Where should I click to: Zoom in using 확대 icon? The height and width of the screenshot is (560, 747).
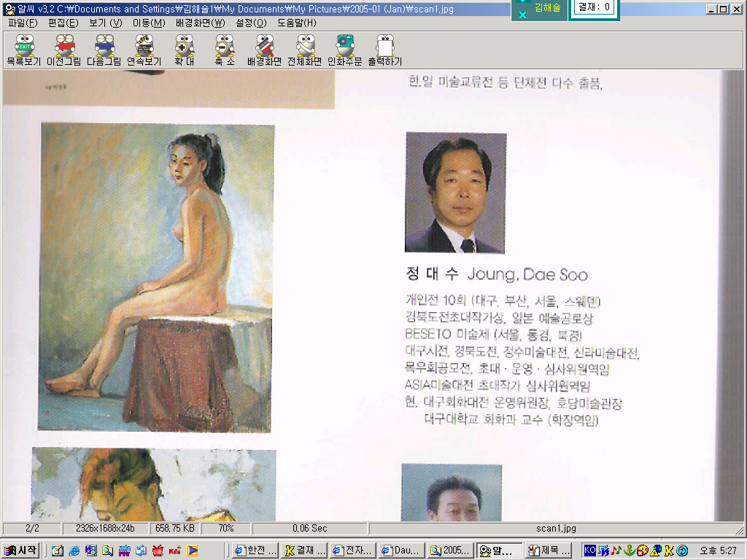(x=184, y=50)
